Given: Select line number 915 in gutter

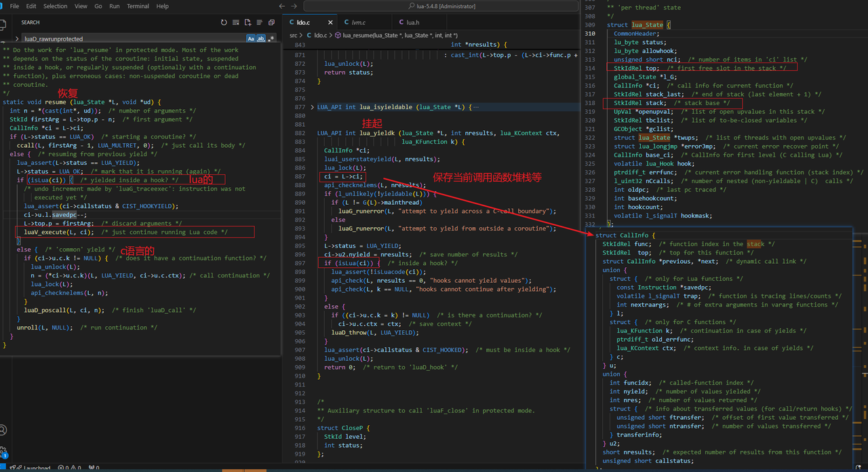Looking at the screenshot, I should coord(300,419).
